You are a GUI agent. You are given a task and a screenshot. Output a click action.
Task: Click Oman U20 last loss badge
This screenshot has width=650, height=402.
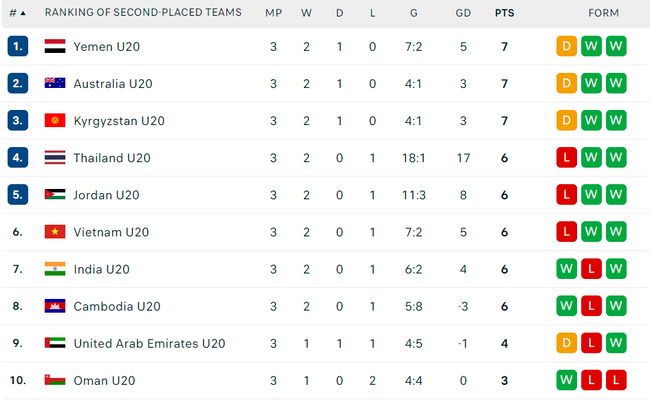pos(615,380)
